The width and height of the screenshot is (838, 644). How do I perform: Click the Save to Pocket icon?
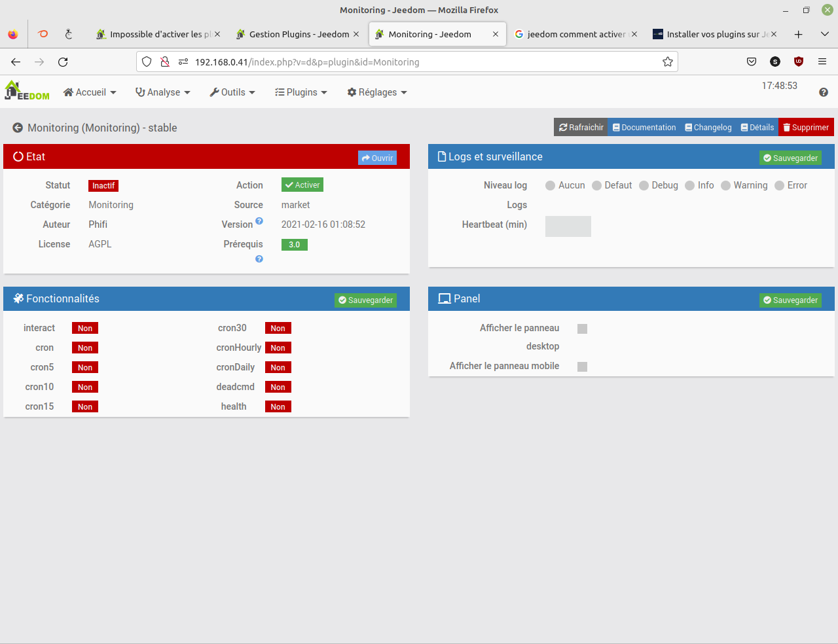pos(752,62)
